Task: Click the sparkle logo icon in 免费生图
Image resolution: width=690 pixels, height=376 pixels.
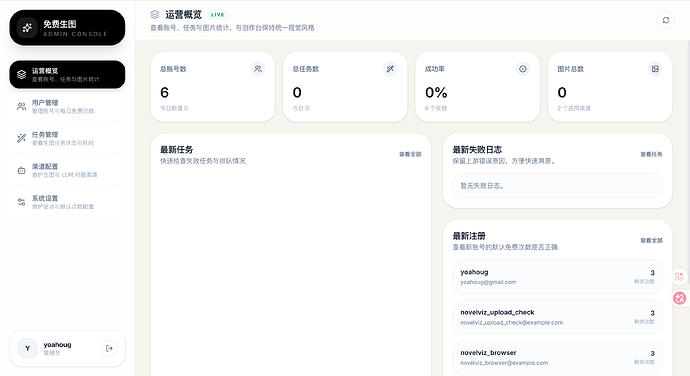Action: coord(27,28)
